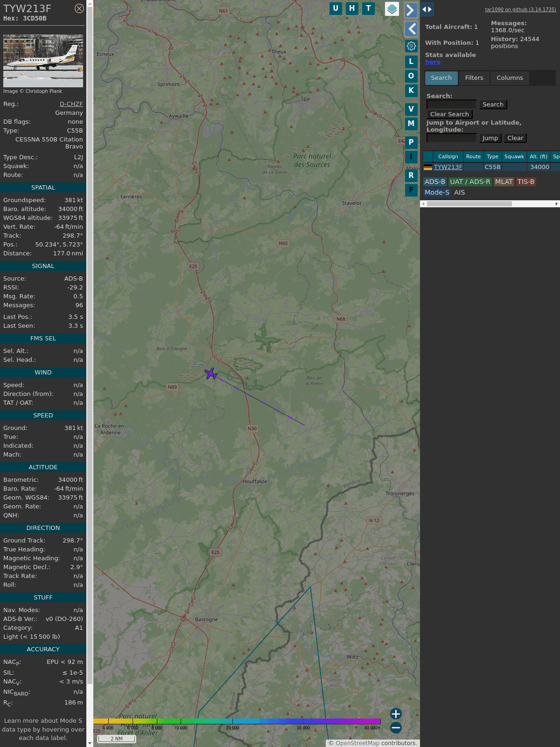Toggle the R map button
The width and height of the screenshot is (560, 747).
411,175
